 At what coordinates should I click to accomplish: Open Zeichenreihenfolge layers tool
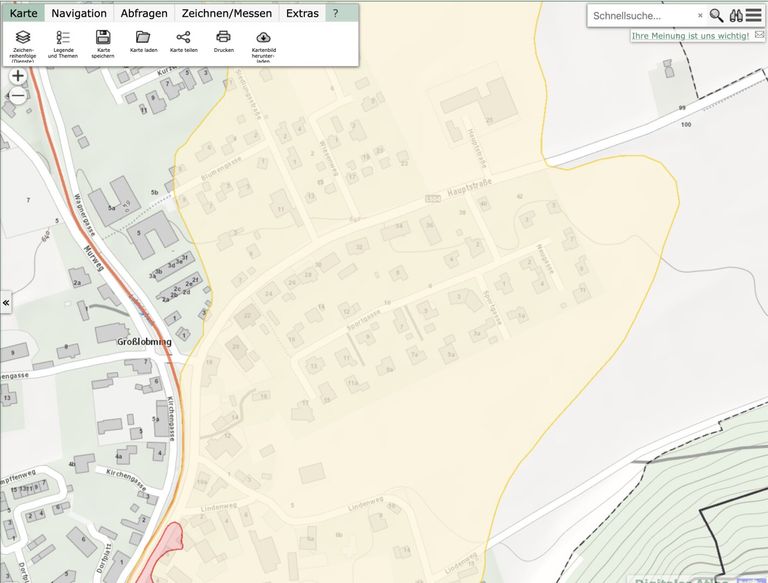22,38
